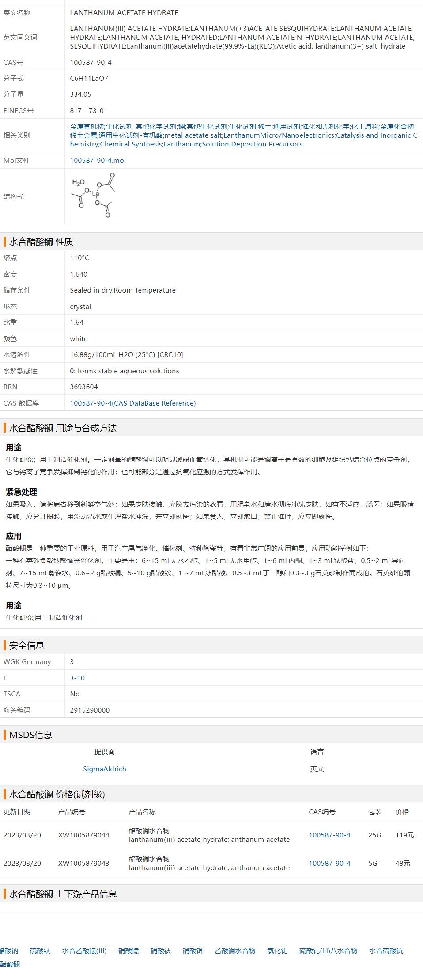Open the 100587-90-4.mol file link
423x980 pixels.
98,161
